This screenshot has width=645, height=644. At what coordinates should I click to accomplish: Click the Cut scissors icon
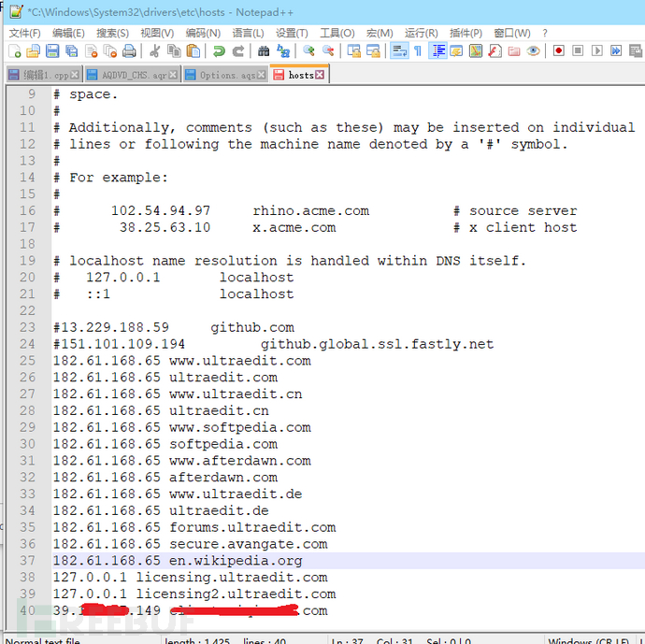tap(154, 51)
